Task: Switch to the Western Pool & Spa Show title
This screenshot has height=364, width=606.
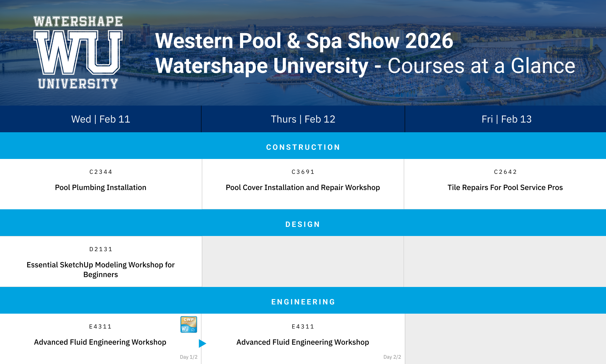Action: tap(304, 41)
